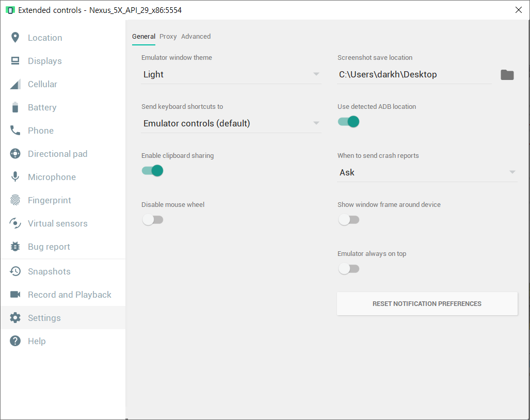Open Bug report label in sidebar

tap(49, 247)
